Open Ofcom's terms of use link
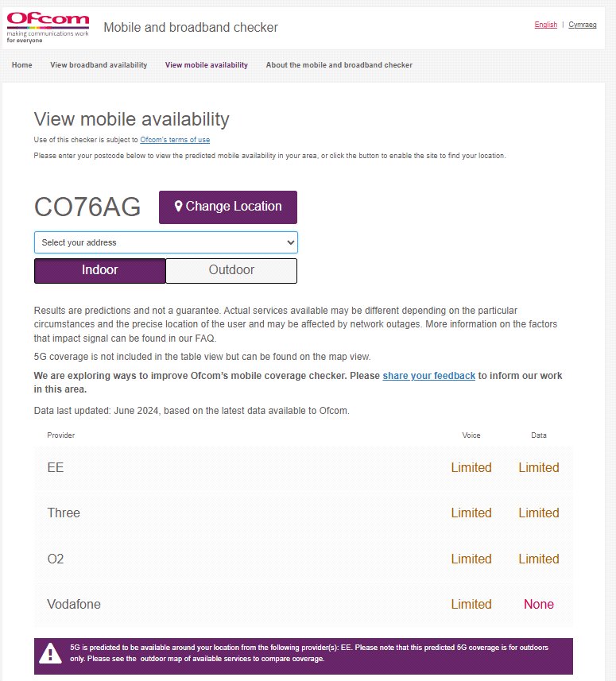Image resolution: width=616 pixels, height=681 pixels. 175,140
